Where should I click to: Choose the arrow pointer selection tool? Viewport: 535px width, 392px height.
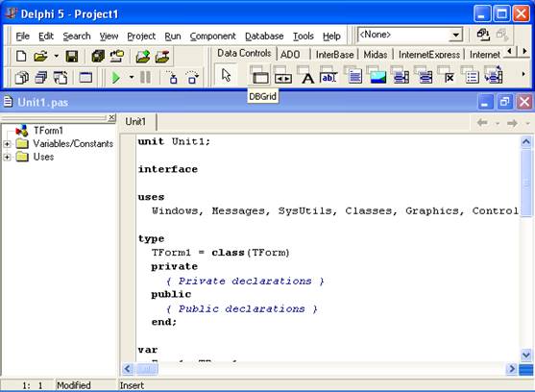click(226, 75)
